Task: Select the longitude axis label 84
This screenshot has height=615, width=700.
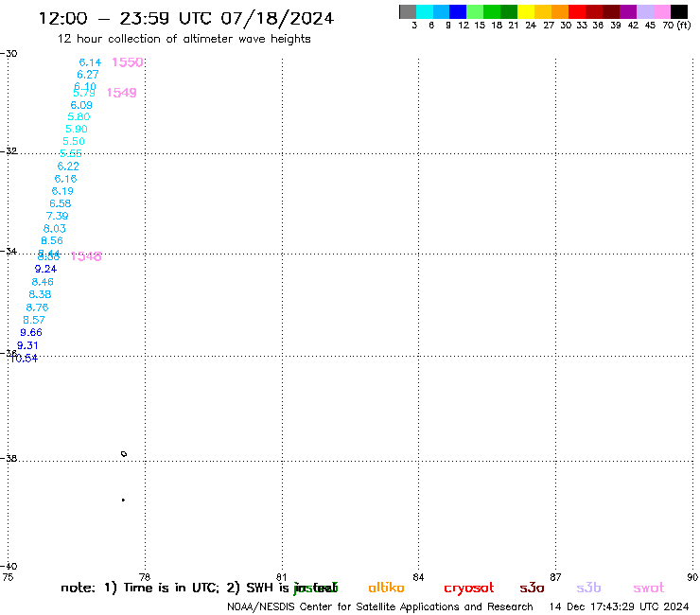Action: point(418,577)
